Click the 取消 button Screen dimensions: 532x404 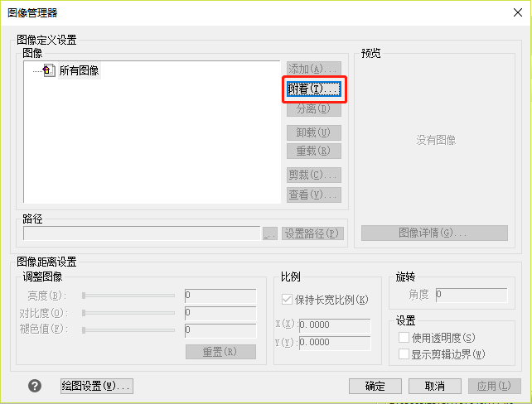[434, 386]
